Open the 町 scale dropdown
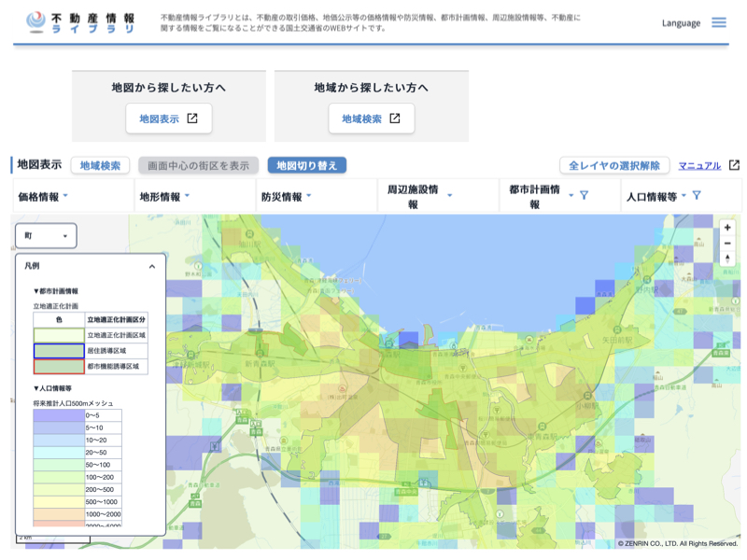Viewport: 747px width, 560px height. tap(47, 236)
